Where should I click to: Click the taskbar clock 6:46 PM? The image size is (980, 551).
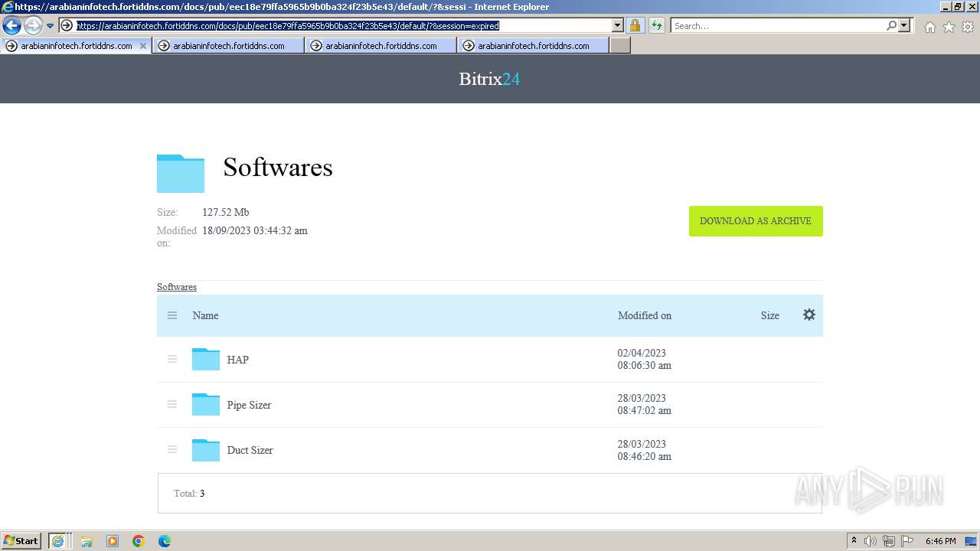pos(940,541)
